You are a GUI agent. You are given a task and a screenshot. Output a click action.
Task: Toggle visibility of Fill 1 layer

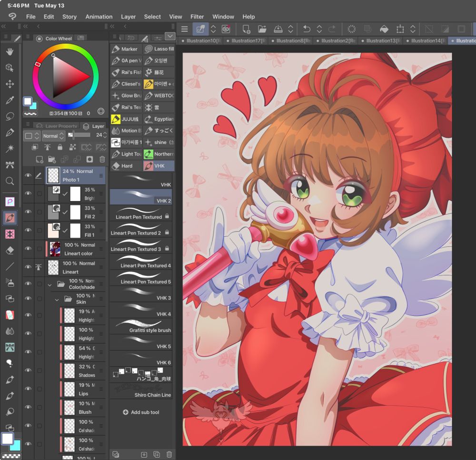tap(28, 230)
